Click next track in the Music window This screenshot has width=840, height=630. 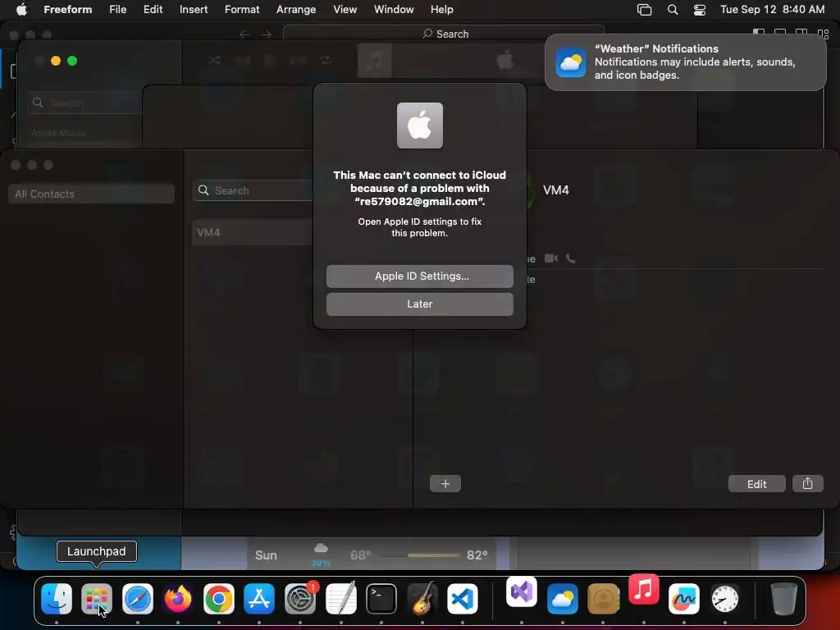pyautogui.click(x=298, y=60)
